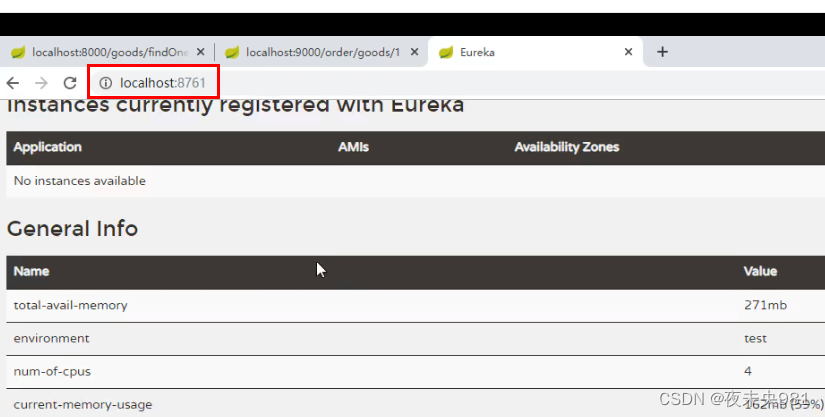Viewport: 825px width, 417px height.
Task: View site information icon in address bar
Action: 106,83
